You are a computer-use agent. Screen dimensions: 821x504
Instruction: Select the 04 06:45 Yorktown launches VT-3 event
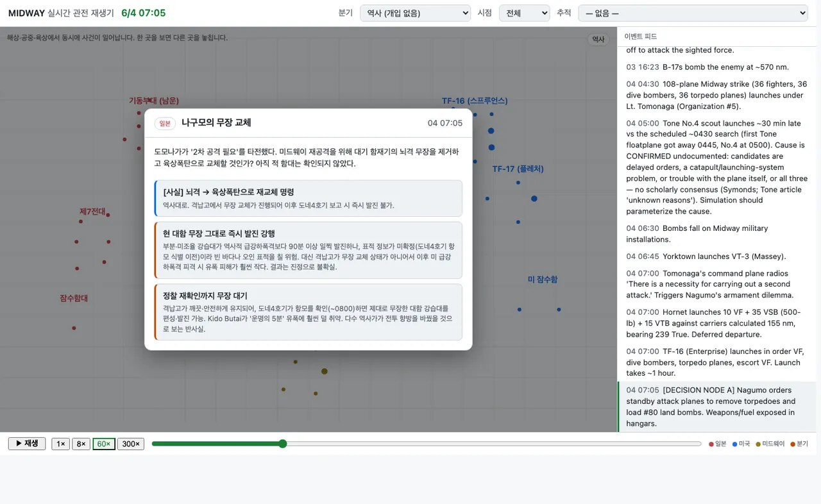717,256
